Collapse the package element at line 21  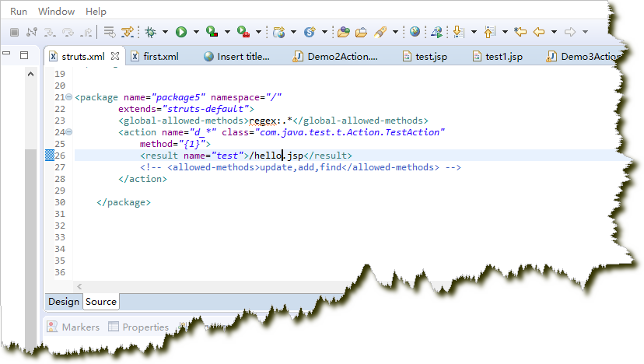coord(69,97)
